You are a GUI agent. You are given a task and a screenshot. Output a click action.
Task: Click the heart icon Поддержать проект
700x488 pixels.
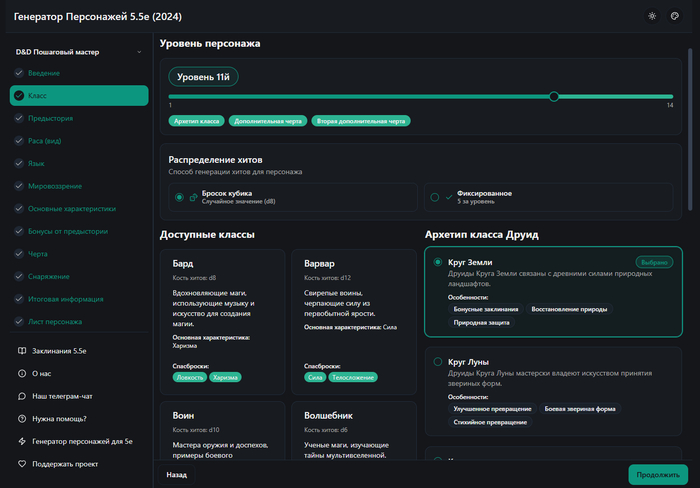(x=21, y=464)
